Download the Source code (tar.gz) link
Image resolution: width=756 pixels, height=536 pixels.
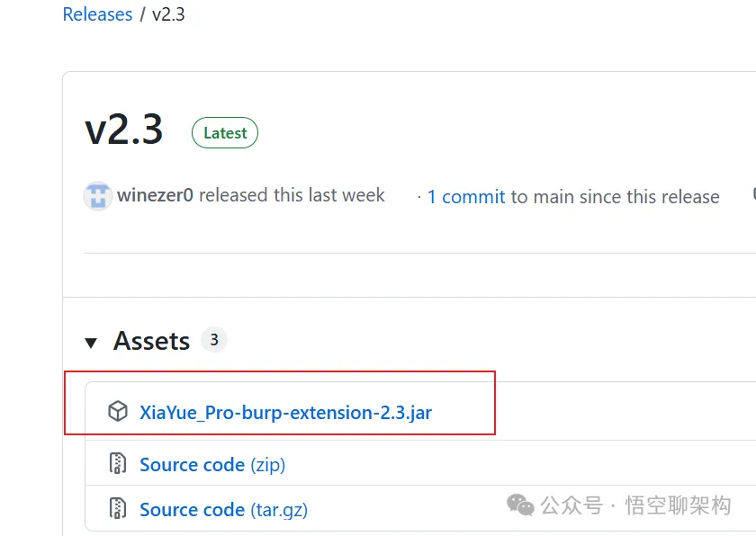[223, 510]
